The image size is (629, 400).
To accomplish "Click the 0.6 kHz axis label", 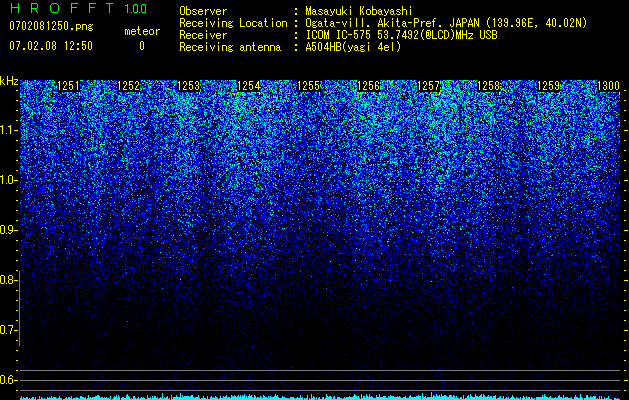I will click(7, 380).
